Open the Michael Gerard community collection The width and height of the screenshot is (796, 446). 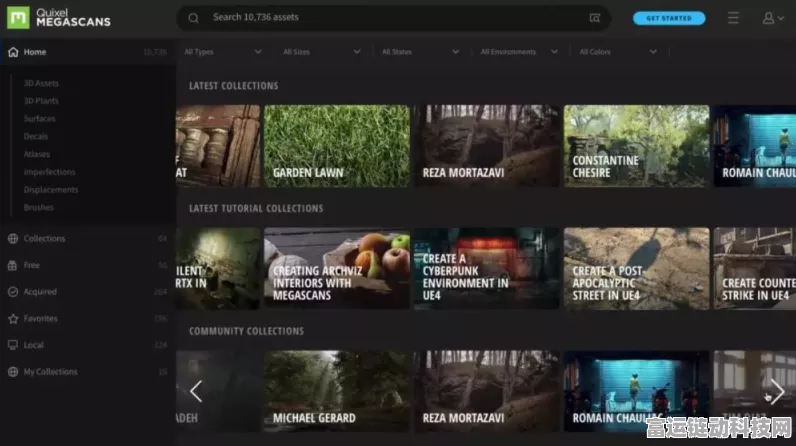337,391
